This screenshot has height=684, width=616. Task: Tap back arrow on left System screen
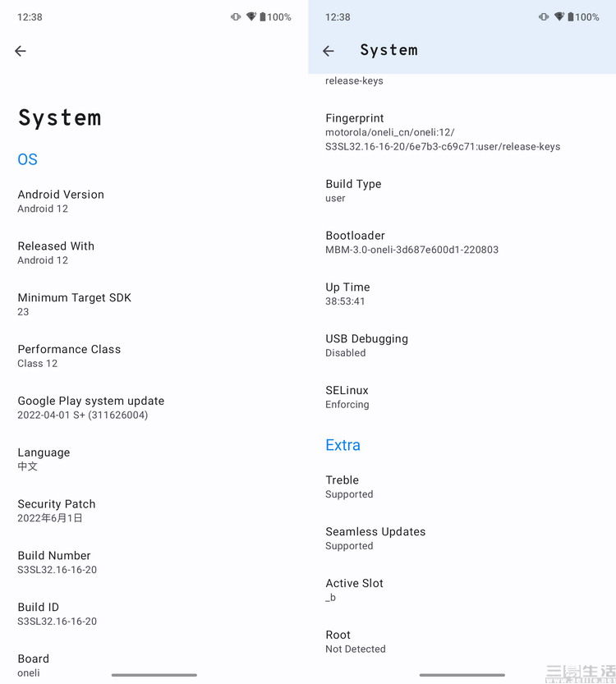tap(21, 51)
